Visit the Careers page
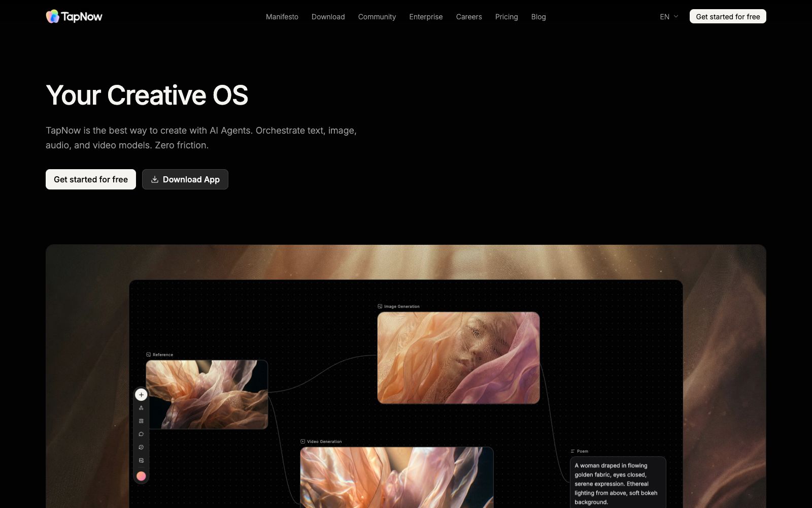The height and width of the screenshot is (508, 812). pyautogui.click(x=469, y=17)
